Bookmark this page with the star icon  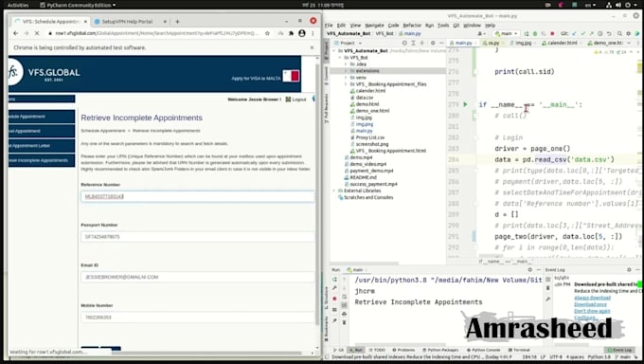click(x=267, y=33)
